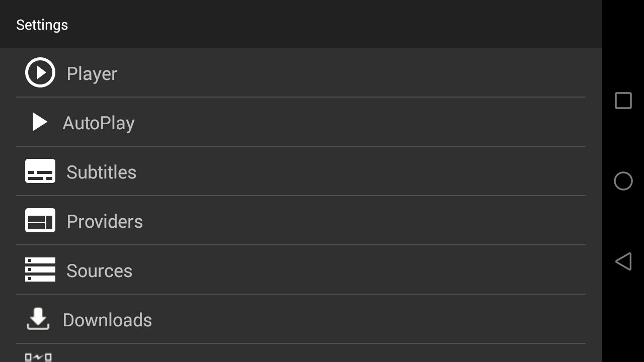Click the Settings header title

coord(42,25)
